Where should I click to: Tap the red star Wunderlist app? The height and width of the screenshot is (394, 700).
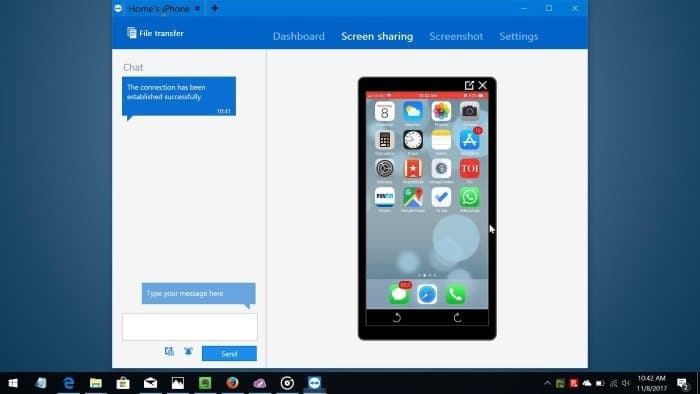tap(413, 169)
